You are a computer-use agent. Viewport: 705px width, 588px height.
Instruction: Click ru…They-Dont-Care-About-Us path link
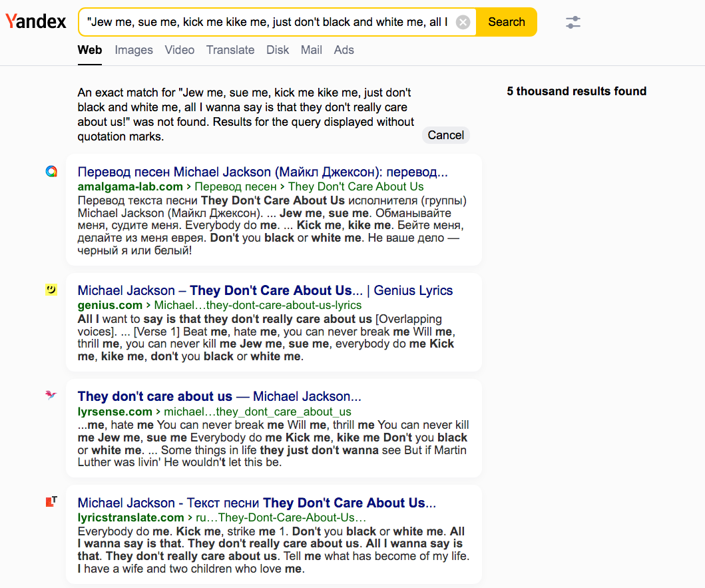tap(281, 517)
